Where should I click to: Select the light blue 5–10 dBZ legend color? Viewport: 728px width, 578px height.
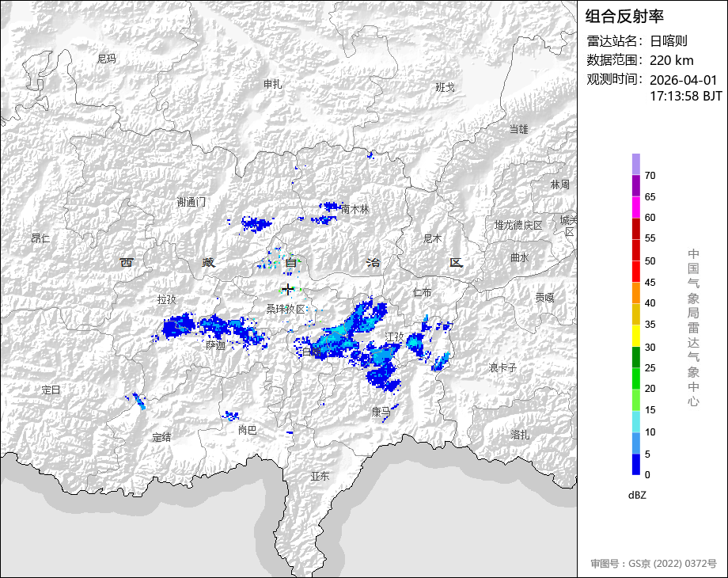tap(635, 443)
